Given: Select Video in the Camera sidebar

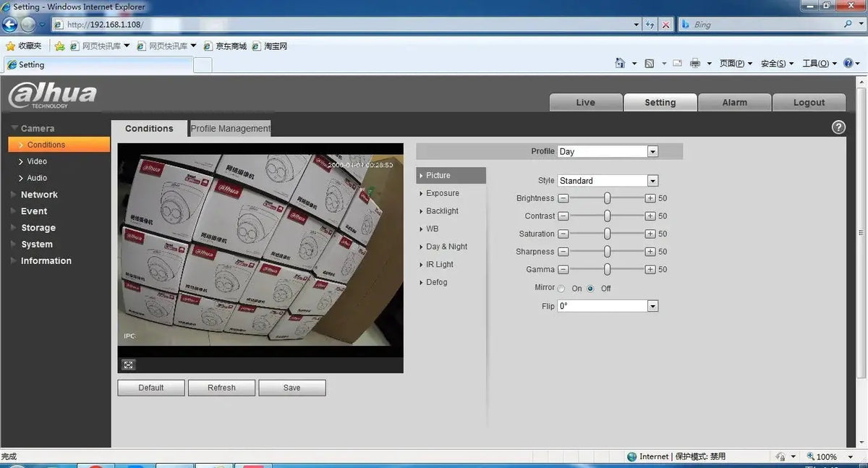Looking at the screenshot, I should (x=37, y=161).
